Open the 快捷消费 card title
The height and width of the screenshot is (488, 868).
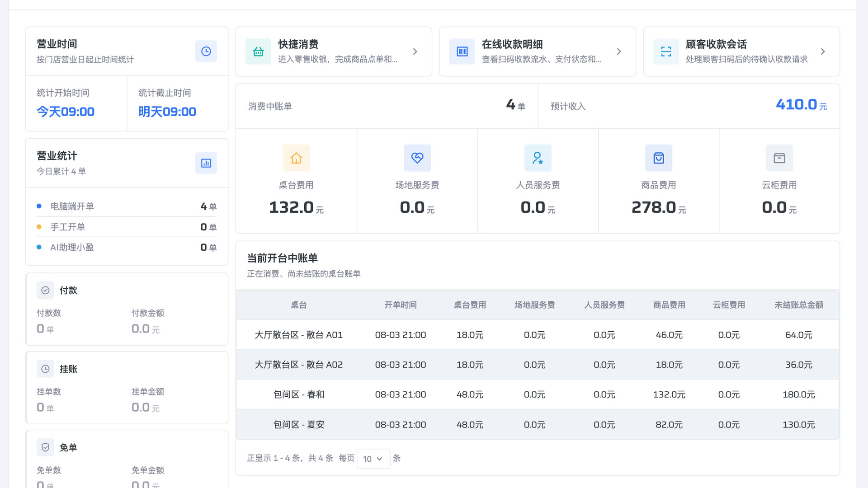pyautogui.click(x=298, y=44)
